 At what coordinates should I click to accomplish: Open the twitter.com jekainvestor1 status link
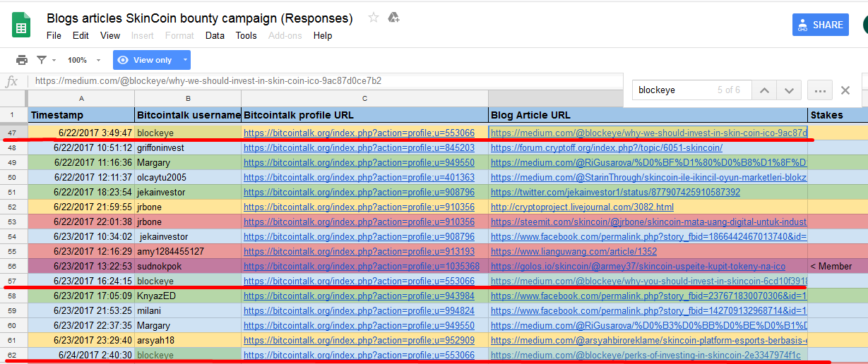point(615,192)
